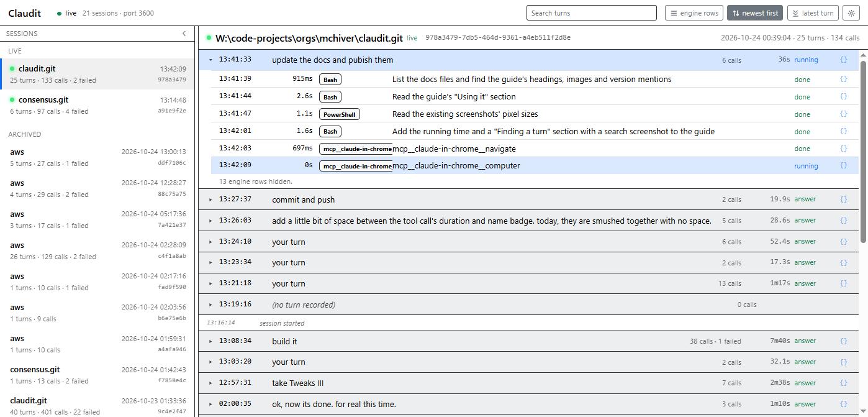Open raw JSON for 'build it' turn
This screenshot has height=417, width=868.
(x=843, y=341)
